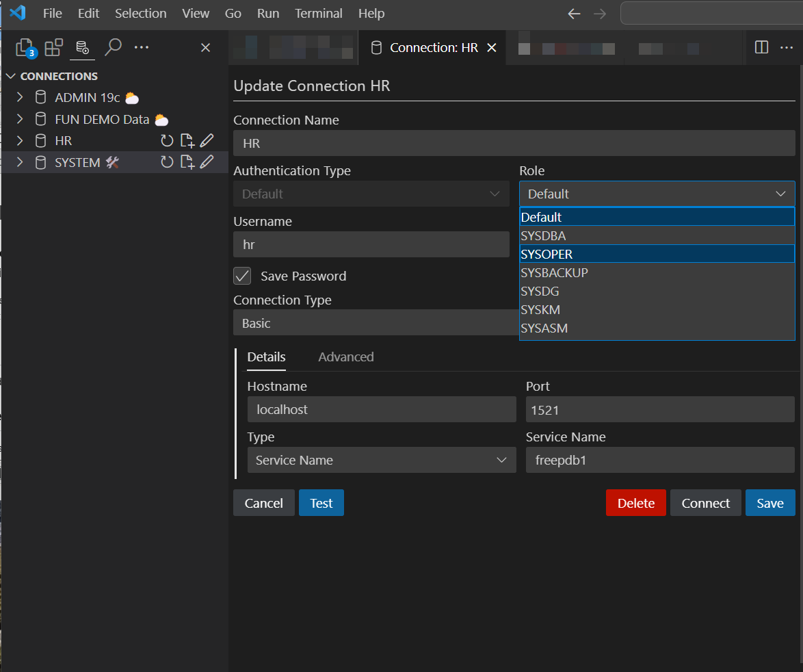803x672 pixels.
Task: Click the Test button
Action: (321, 502)
